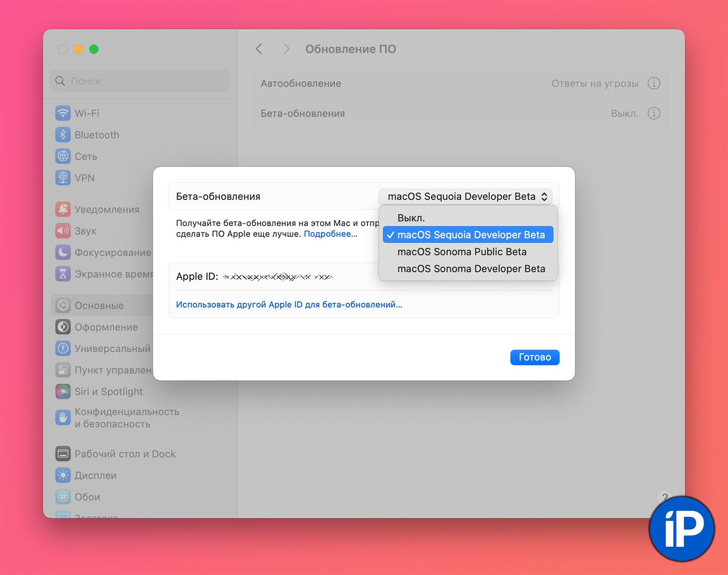
Task: Select the Обои wallpaper icon
Action: point(63,497)
